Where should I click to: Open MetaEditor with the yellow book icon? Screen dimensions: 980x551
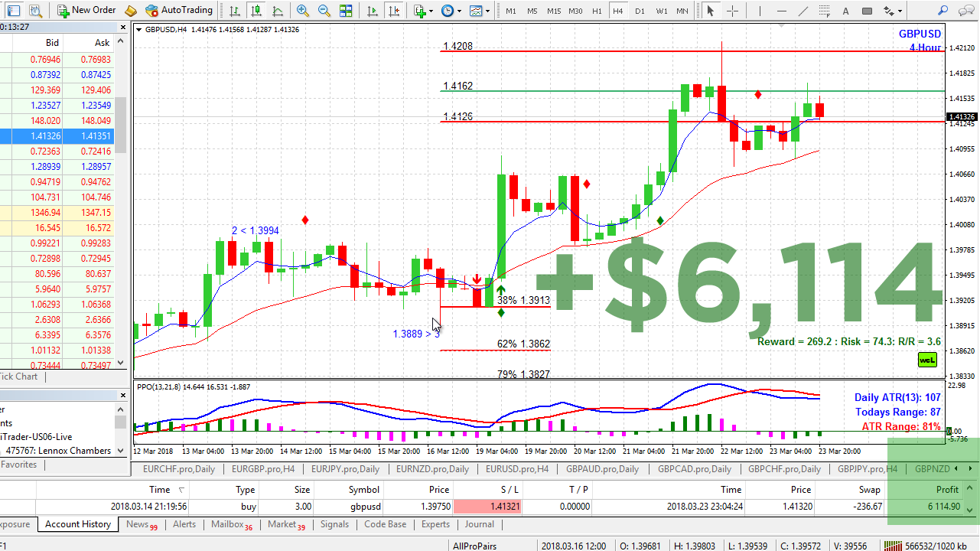pos(131,11)
